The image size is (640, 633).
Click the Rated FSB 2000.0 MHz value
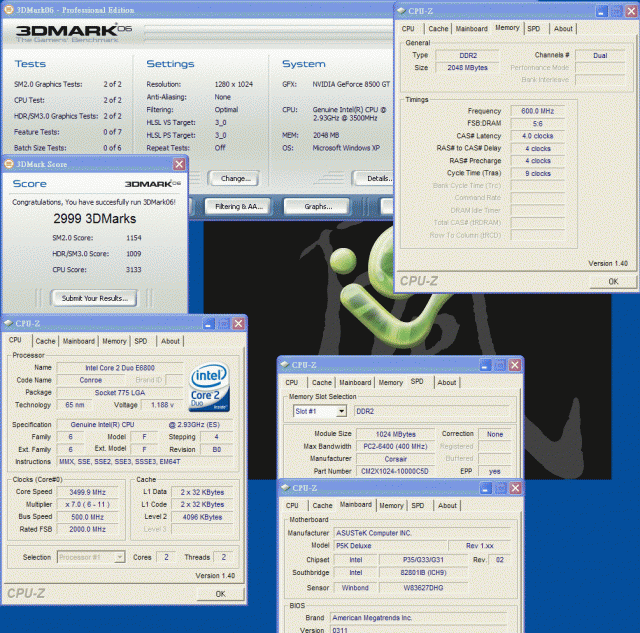tap(87, 529)
